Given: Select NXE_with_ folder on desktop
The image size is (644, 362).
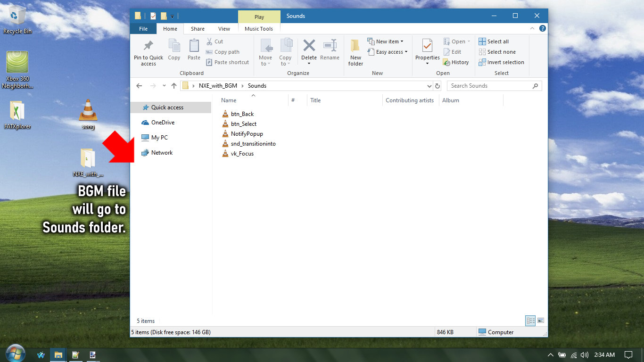Looking at the screenshot, I should [x=88, y=163].
